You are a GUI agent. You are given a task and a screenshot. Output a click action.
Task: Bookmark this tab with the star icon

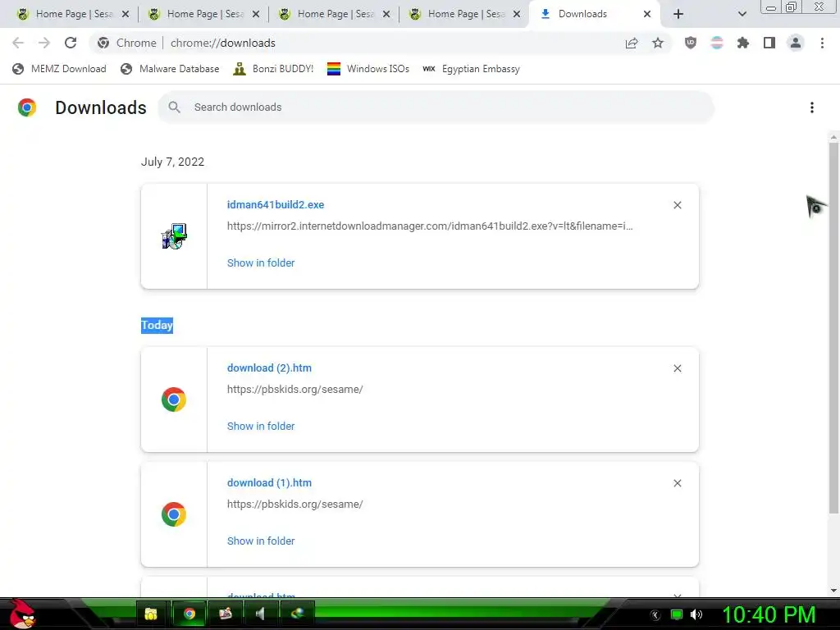[658, 43]
